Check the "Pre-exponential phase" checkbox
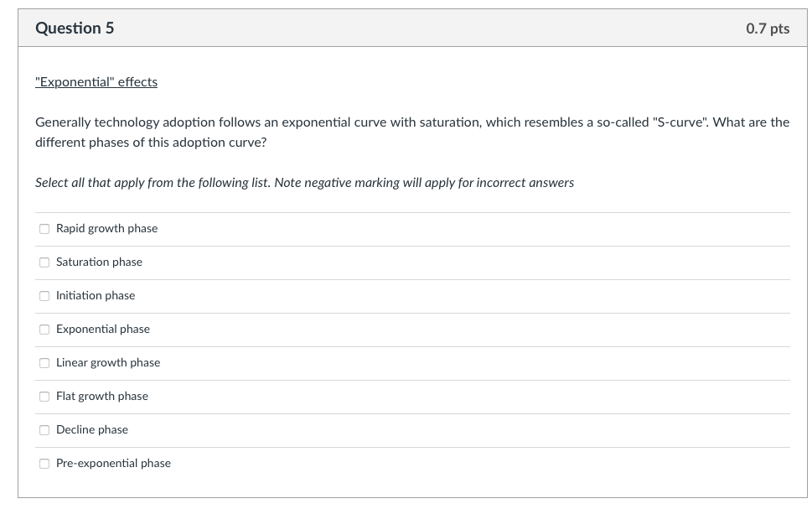The height and width of the screenshot is (509, 812). 44,464
